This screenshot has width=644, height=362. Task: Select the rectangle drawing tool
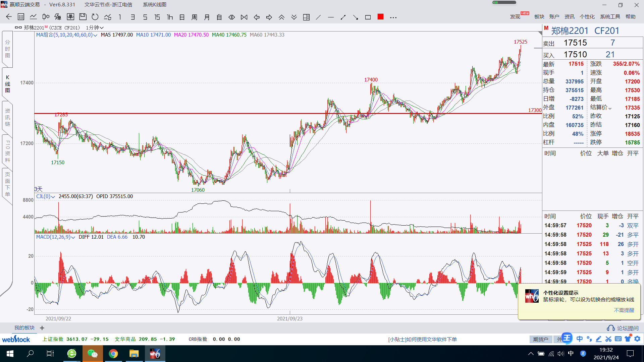click(368, 17)
